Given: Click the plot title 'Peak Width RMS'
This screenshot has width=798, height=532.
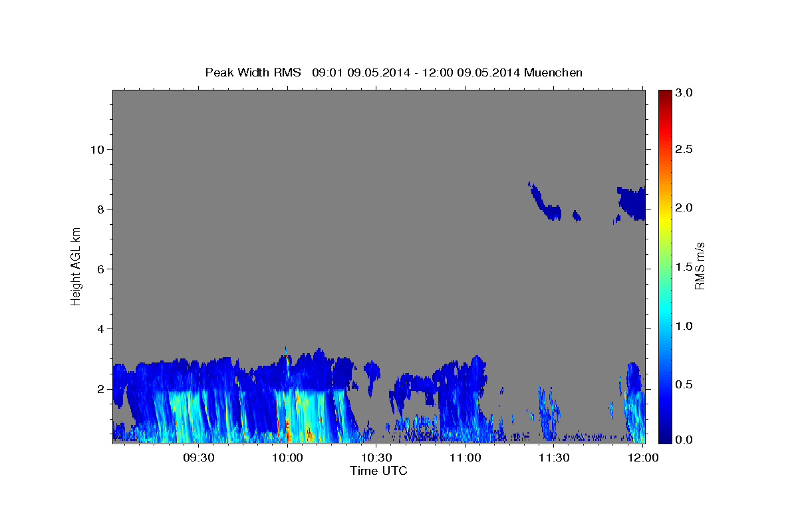Looking at the screenshot, I should coord(253,72).
